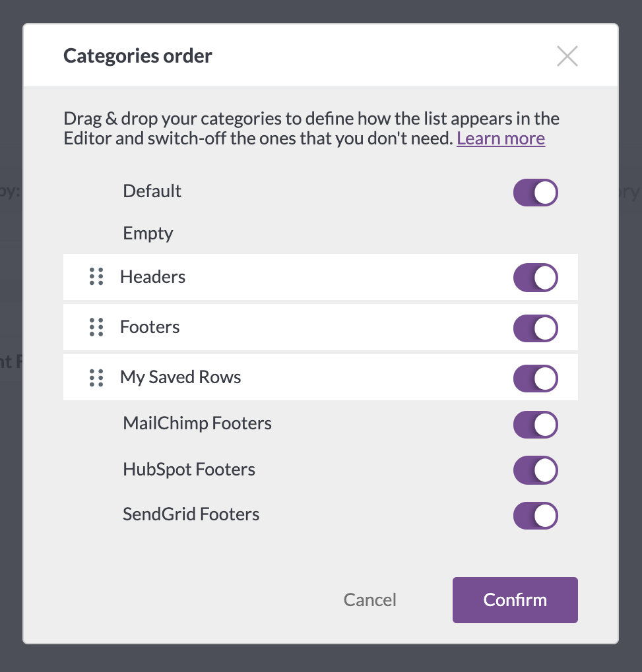
Task: Disable the MailChimp Footers toggle
Action: (536, 425)
